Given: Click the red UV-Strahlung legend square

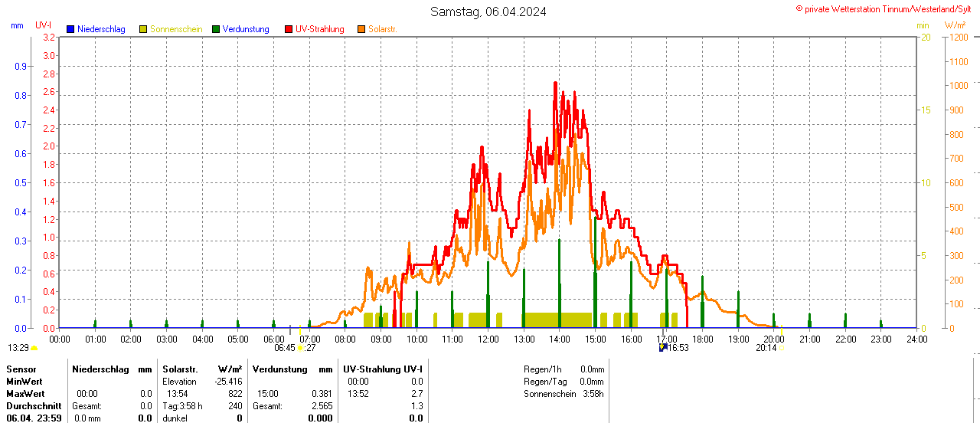Looking at the screenshot, I should [x=289, y=29].
